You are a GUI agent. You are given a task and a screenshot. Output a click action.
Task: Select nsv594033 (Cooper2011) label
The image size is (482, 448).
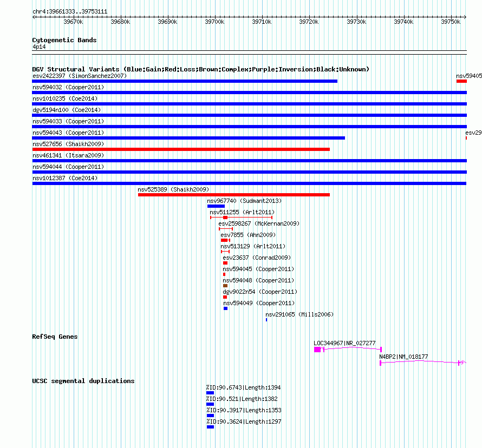68,121
